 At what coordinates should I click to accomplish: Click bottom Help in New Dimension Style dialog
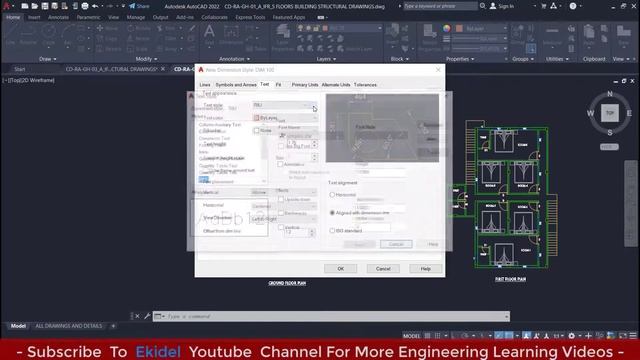tap(425, 269)
